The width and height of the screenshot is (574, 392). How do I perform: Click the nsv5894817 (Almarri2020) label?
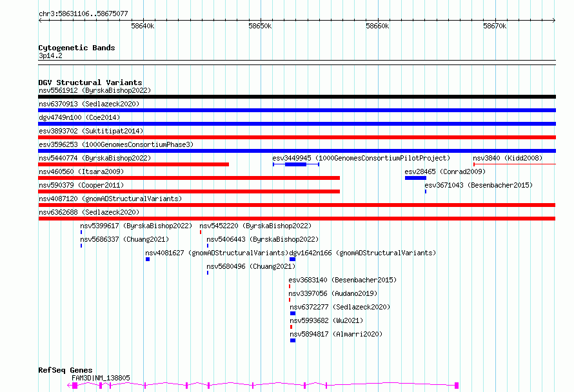click(x=336, y=334)
